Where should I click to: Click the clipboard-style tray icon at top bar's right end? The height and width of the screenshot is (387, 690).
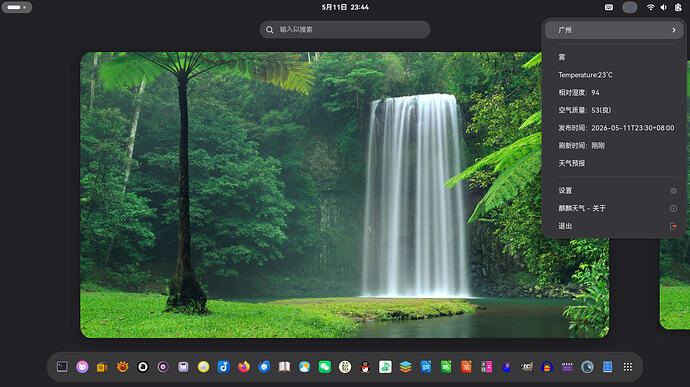click(678, 7)
